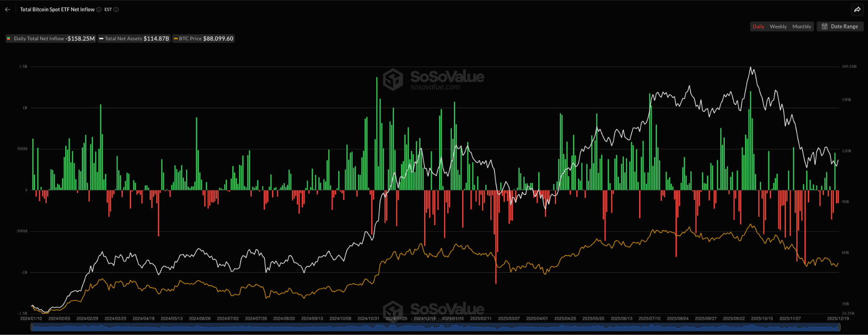Click info icon beside Net Inflow title
Screen dimensions: 868x335
[x=99, y=9]
